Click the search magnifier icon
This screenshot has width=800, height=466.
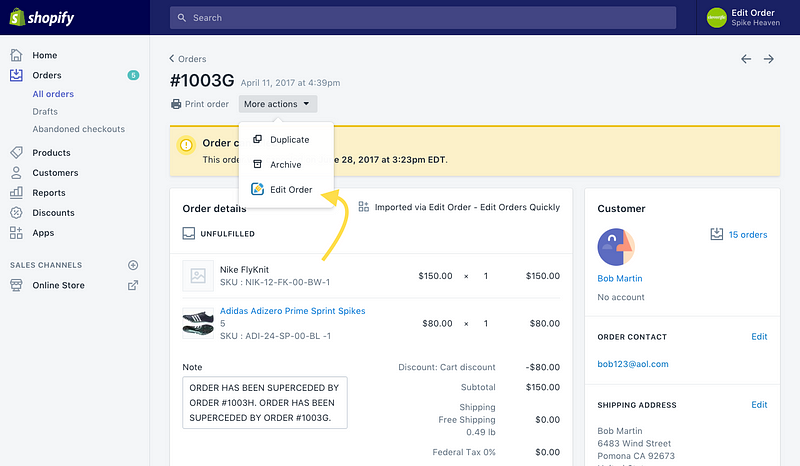182,18
